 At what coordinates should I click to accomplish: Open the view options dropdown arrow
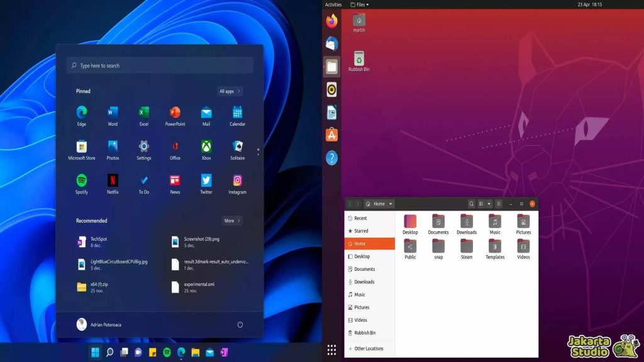click(x=489, y=204)
